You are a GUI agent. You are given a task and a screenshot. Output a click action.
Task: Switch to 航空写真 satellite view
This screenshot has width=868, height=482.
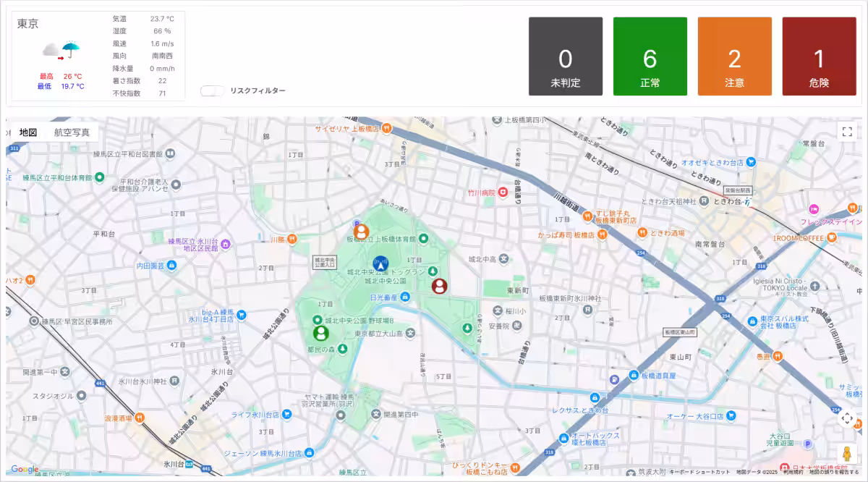click(x=72, y=132)
